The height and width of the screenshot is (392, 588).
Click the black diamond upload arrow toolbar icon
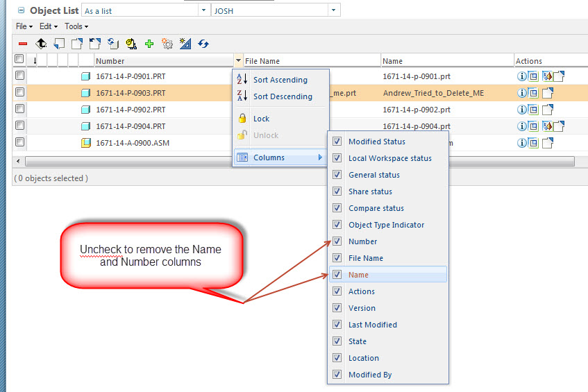coord(41,44)
